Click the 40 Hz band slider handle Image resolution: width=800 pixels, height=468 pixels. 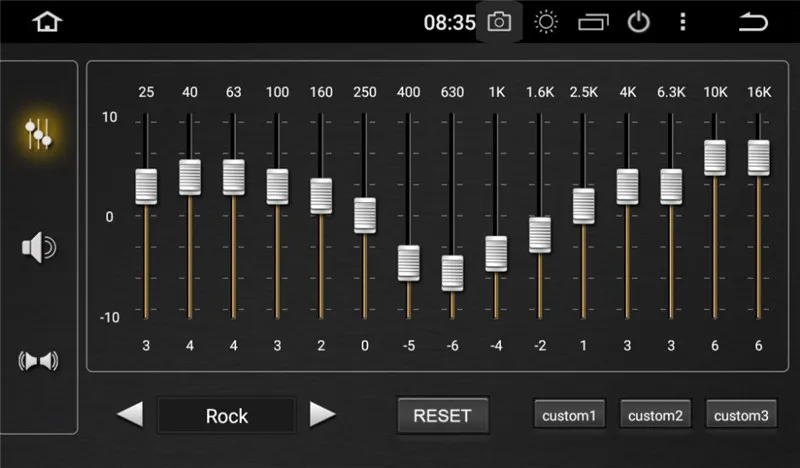[x=190, y=177]
